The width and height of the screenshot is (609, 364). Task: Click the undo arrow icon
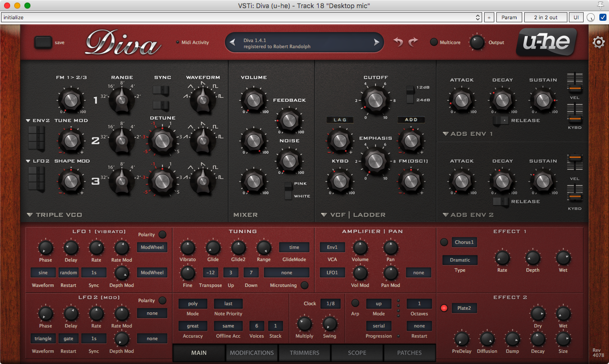point(398,42)
